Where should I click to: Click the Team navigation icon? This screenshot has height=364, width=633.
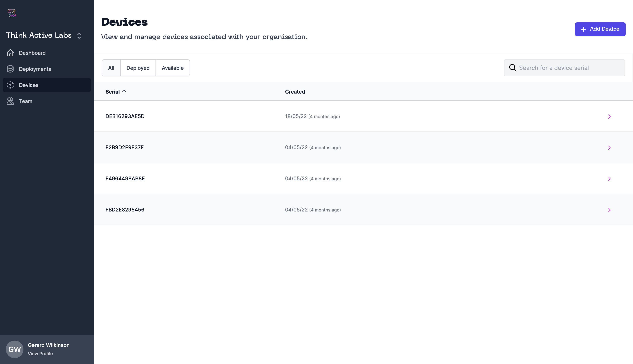[10, 101]
